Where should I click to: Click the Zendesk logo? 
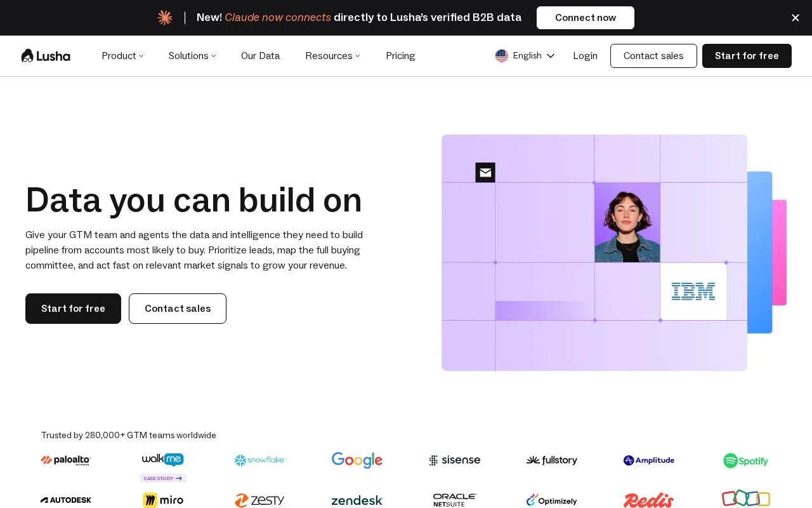click(x=357, y=500)
